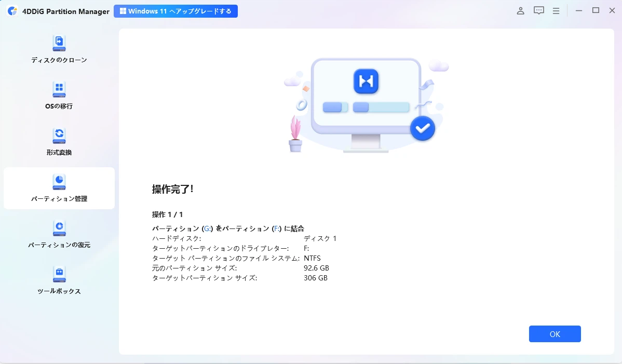This screenshot has width=622, height=364.
Task: Click the user account profile icon
Action: click(x=520, y=11)
